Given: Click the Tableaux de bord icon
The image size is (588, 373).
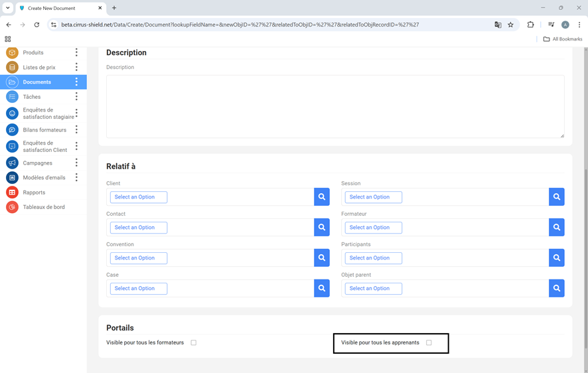Looking at the screenshot, I should pos(12,207).
